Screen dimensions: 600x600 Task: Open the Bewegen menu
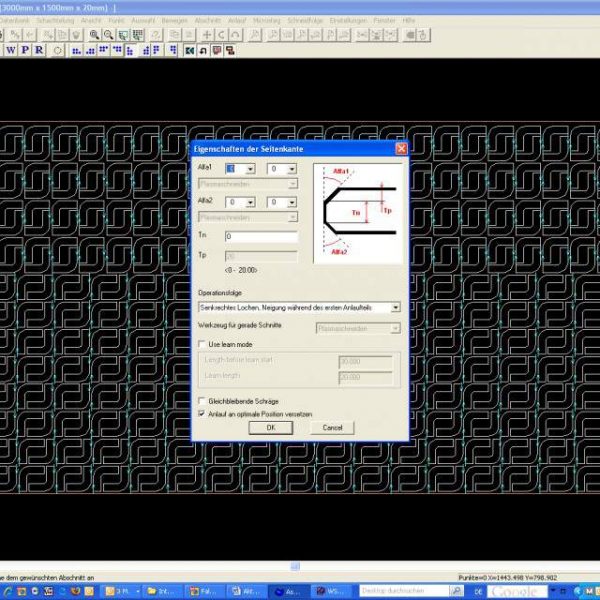tap(174, 20)
